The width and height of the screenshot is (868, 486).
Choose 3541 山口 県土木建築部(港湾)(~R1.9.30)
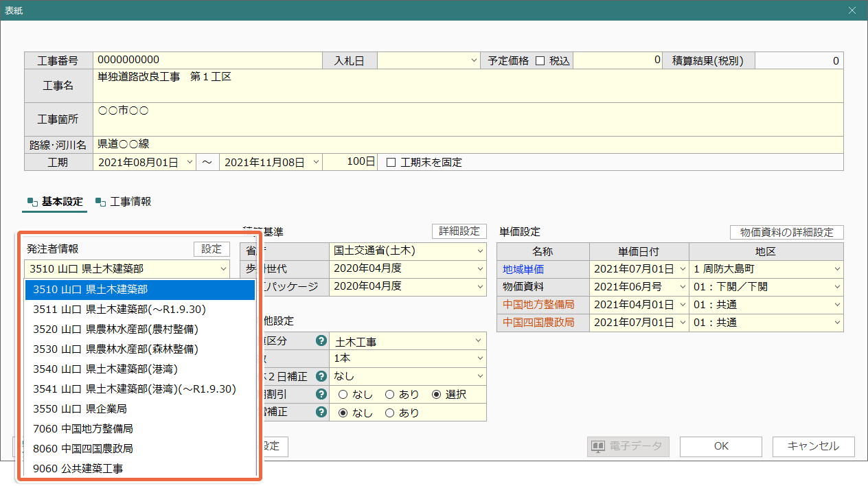coord(140,389)
